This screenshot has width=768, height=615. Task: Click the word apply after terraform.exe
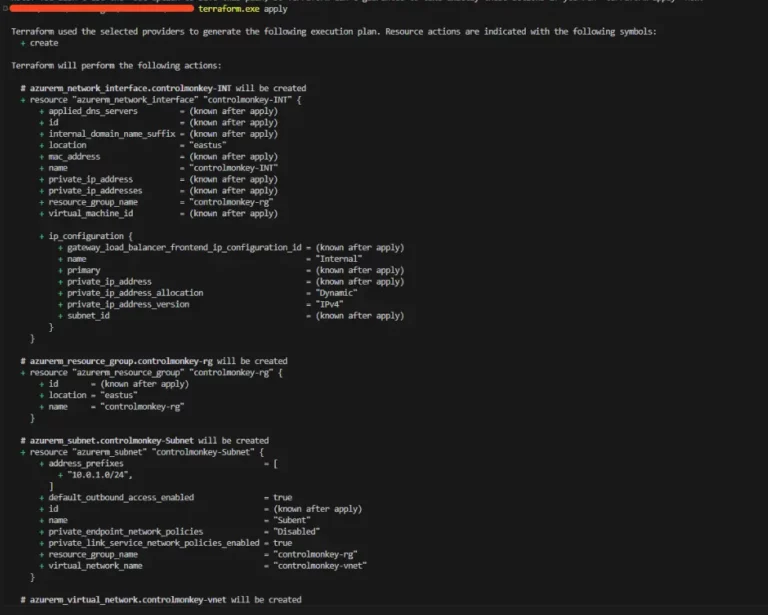[276, 9]
